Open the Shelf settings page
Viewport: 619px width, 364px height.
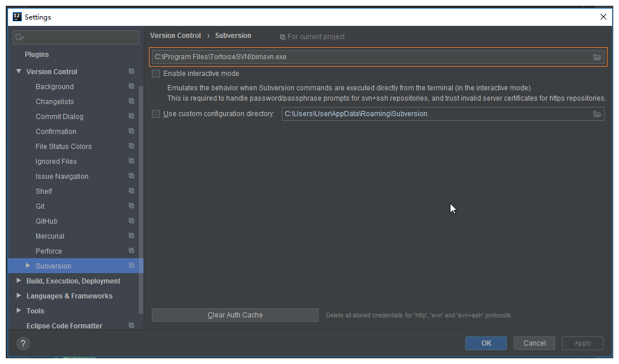(x=44, y=191)
